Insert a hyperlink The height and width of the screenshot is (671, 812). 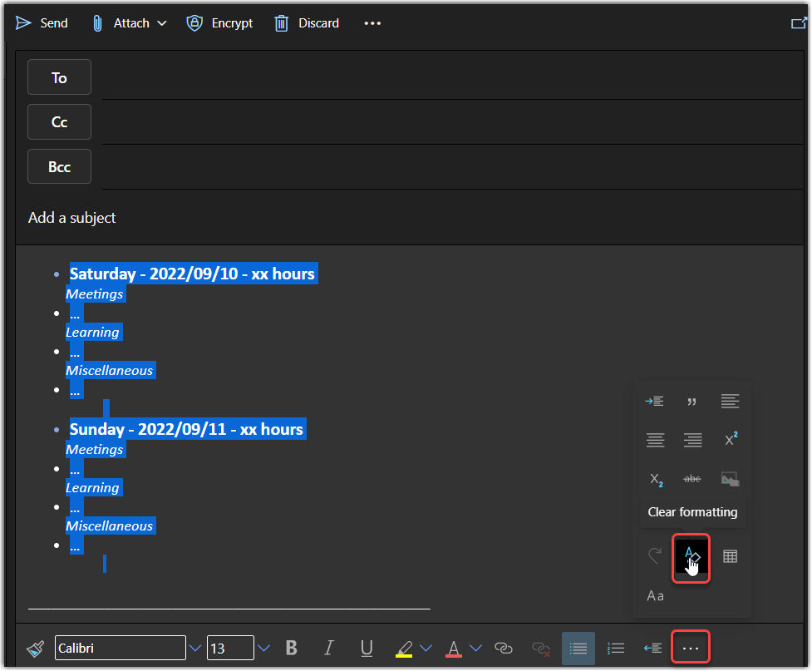coord(504,648)
